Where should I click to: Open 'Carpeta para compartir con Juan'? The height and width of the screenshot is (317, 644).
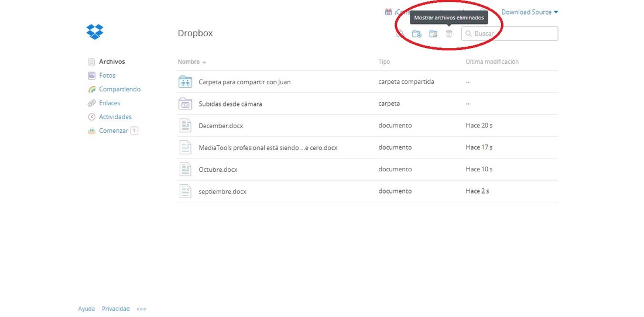pos(244,82)
